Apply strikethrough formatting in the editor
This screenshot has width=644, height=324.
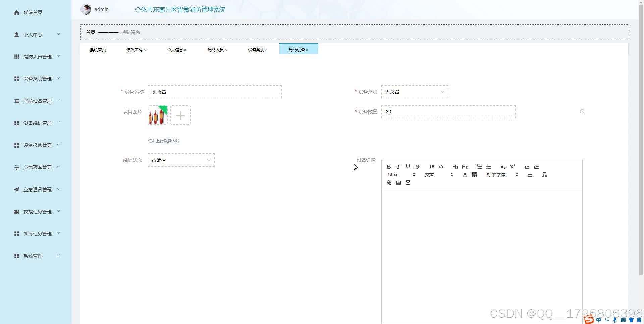coord(417,167)
